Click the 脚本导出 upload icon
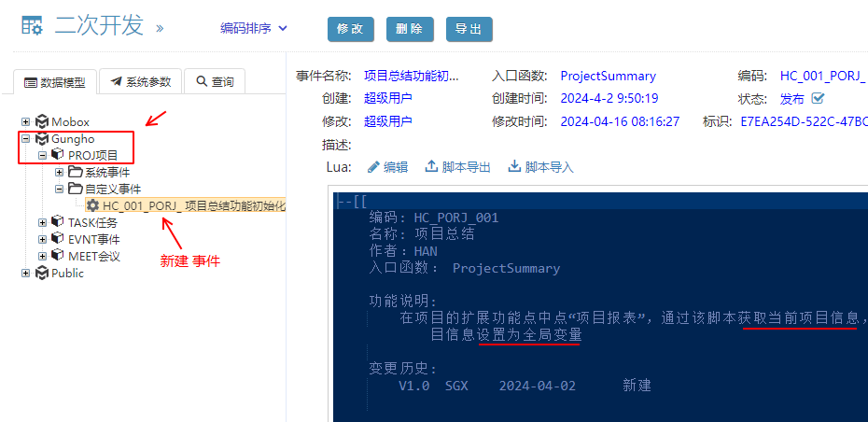The image size is (868, 422). pos(431,167)
